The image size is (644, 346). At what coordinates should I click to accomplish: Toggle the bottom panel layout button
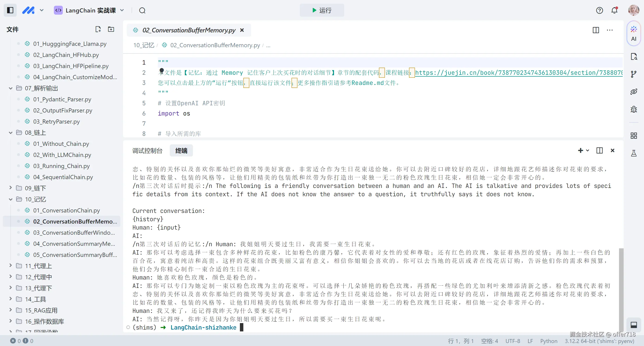pyautogui.click(x=633, y=325)
